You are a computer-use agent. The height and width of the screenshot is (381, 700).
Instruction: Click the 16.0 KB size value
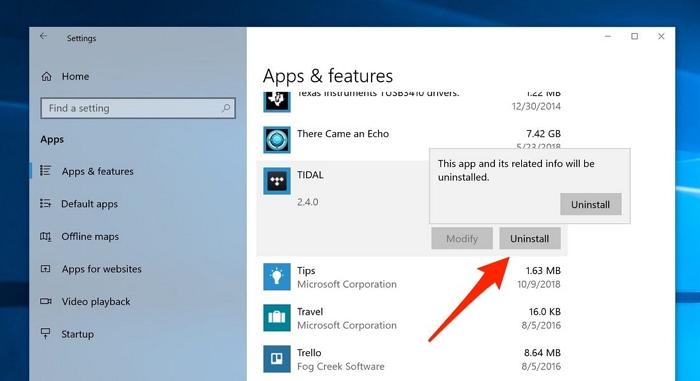(545, 312)
